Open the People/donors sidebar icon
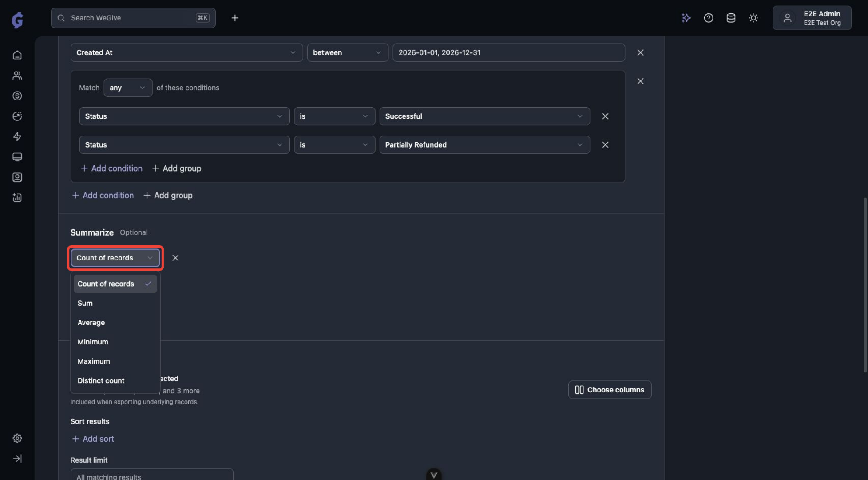The height and width of the screenshot is (480, 868). [17, 76]
